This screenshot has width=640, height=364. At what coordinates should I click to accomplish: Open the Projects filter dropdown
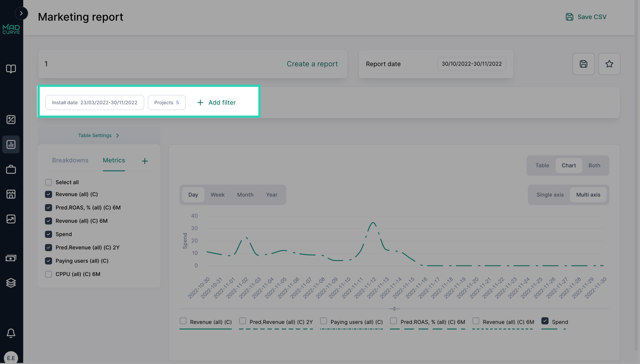pos(167,102)
